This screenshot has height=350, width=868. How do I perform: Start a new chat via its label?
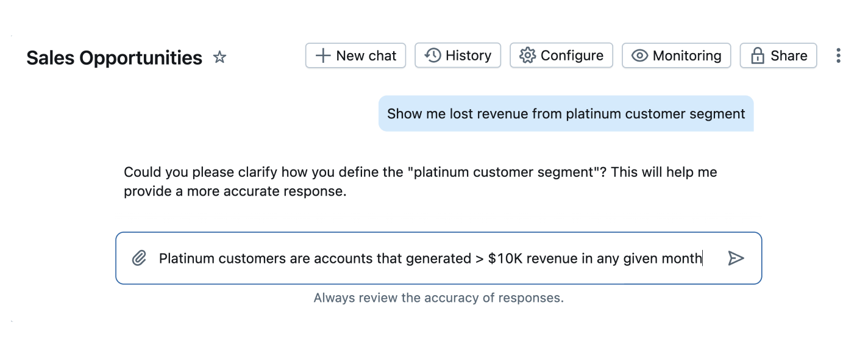pos(366,55)
